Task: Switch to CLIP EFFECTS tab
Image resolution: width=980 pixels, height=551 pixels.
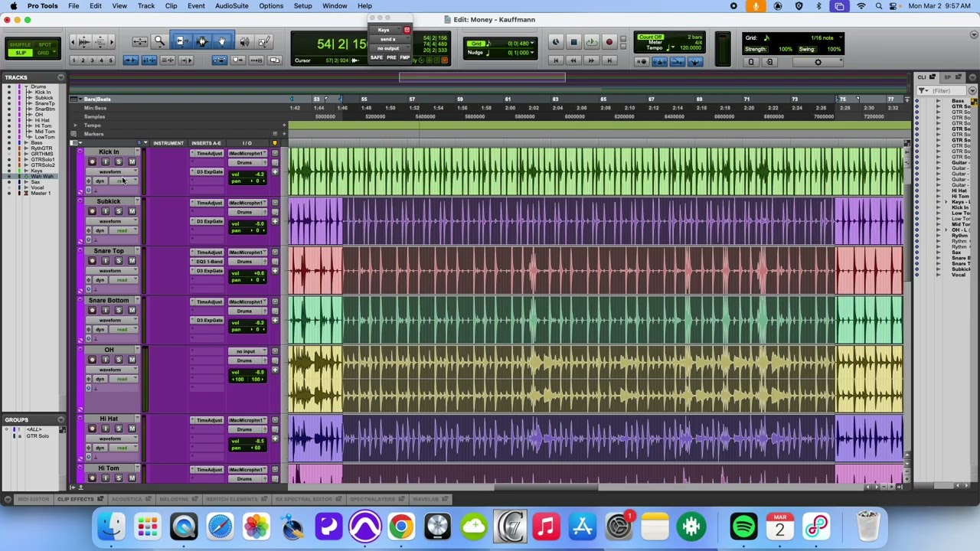Action: (75, 499)
